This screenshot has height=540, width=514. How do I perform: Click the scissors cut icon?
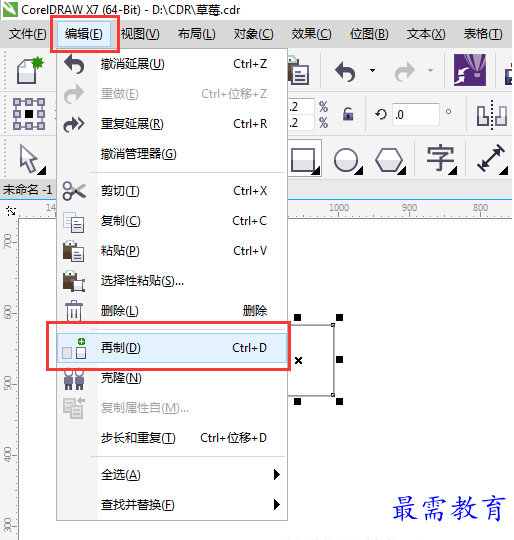74,191
